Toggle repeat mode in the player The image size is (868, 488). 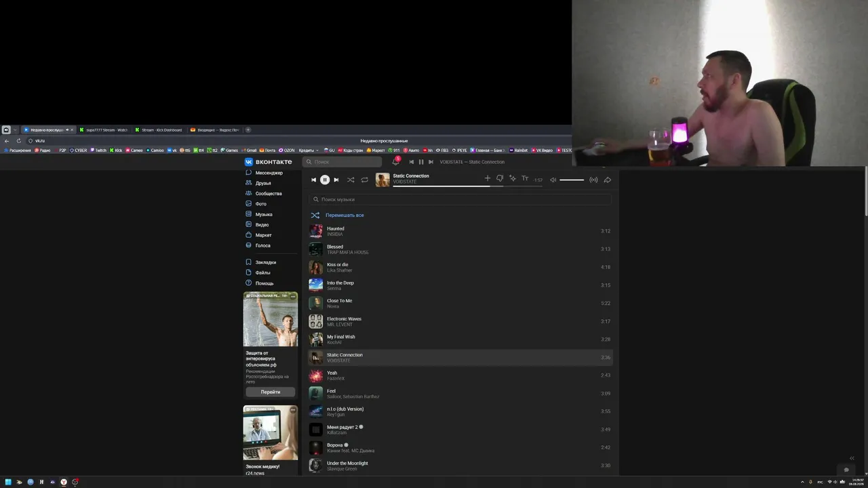[364, 180]
